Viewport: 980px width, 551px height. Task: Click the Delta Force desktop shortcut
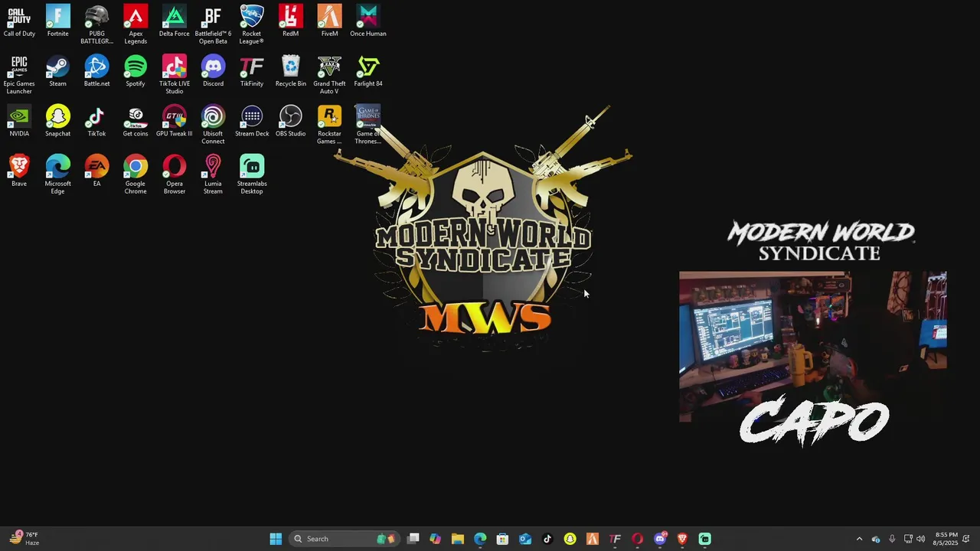(x=174, y=21)
